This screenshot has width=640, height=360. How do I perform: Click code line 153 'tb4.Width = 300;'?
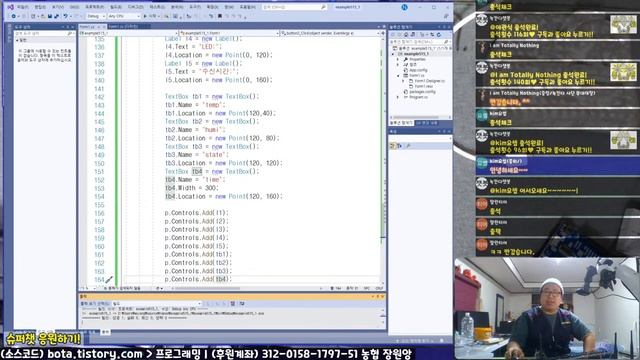pyautogui.click(x=192, y=188)
